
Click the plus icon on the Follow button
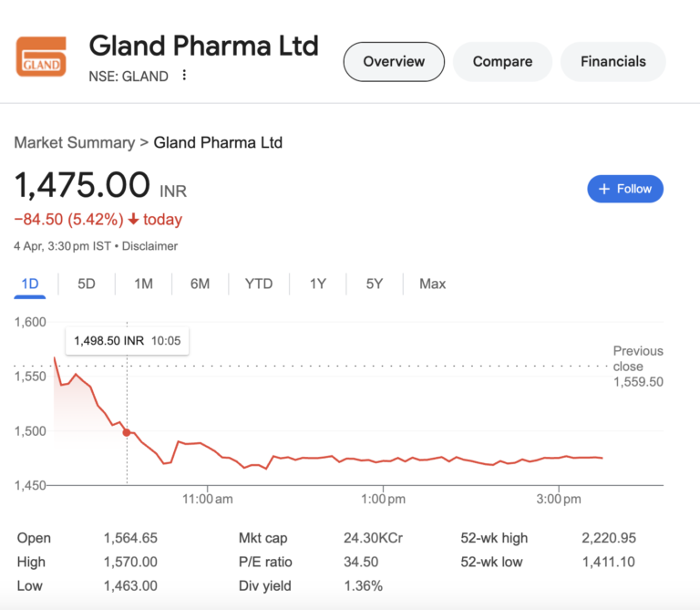603,189
